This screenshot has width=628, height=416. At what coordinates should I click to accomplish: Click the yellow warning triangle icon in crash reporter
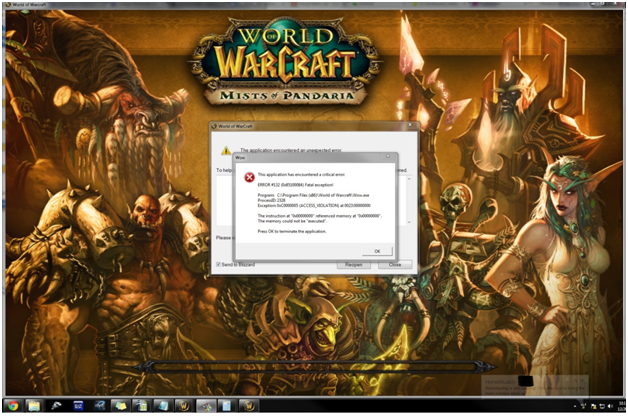pyautogui.click(x=226, y=151)
